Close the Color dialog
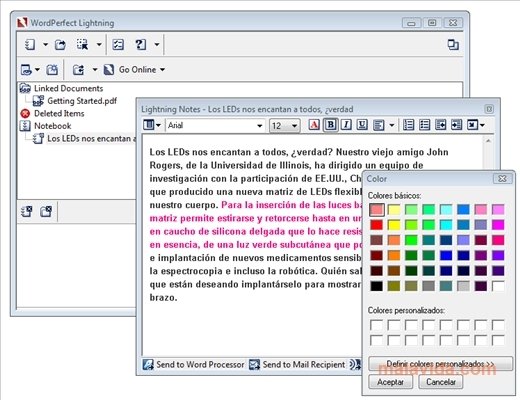 pos(502,179)
